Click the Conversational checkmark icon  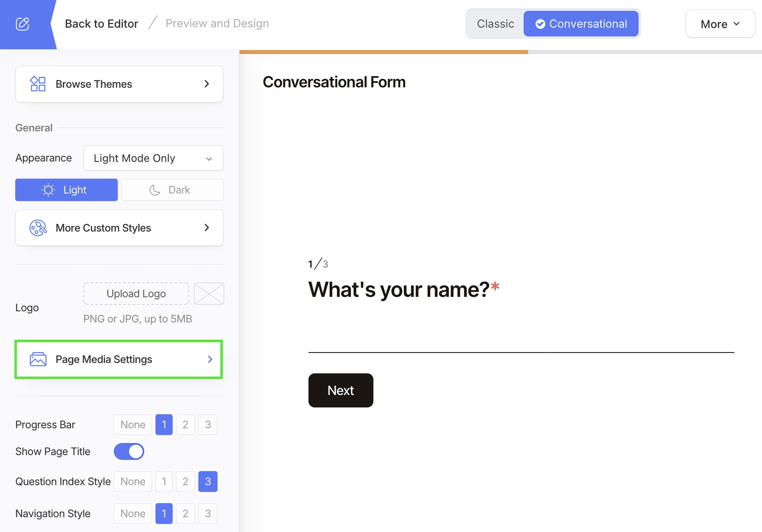click(x=540, y=24)
